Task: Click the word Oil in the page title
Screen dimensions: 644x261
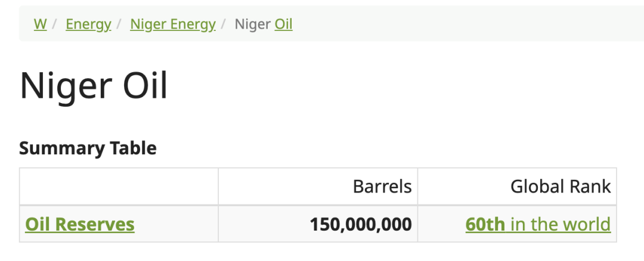Action: tap(145, 86)
